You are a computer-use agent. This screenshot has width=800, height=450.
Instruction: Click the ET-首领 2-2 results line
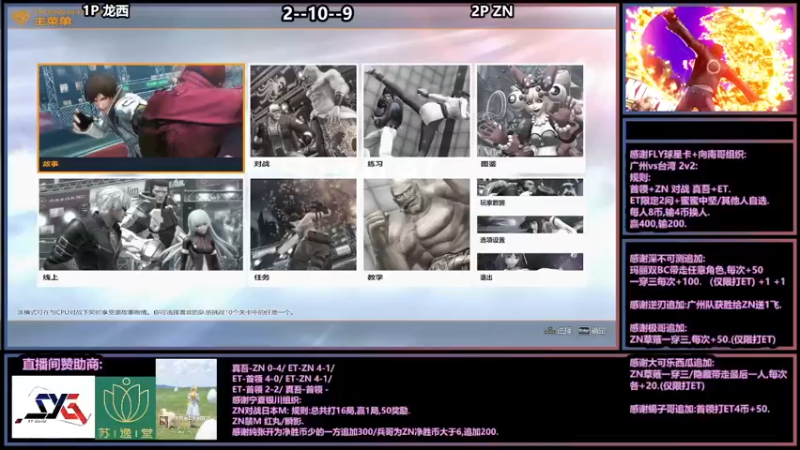coord(278,389)
